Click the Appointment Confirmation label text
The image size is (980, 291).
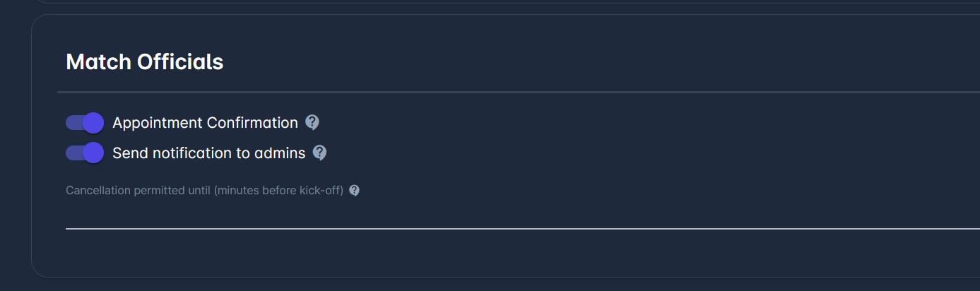click(x=205, y=123)
